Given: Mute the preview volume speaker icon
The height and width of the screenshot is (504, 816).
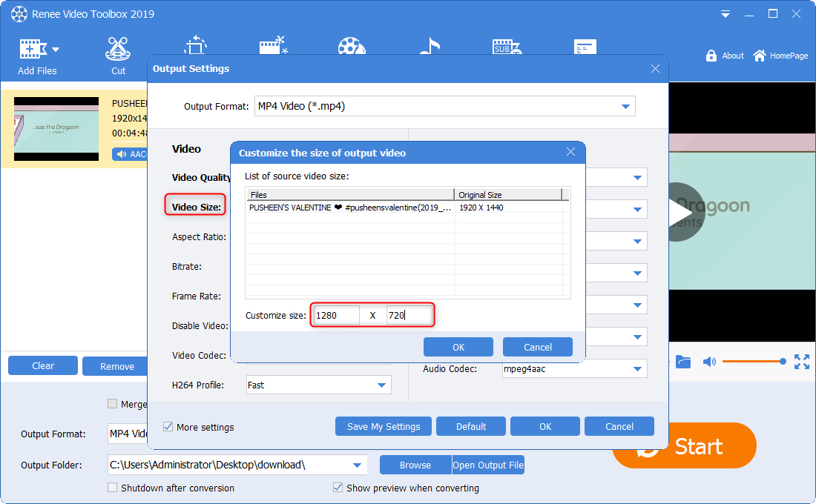Looking at the screenshot, I should [709, 362].
